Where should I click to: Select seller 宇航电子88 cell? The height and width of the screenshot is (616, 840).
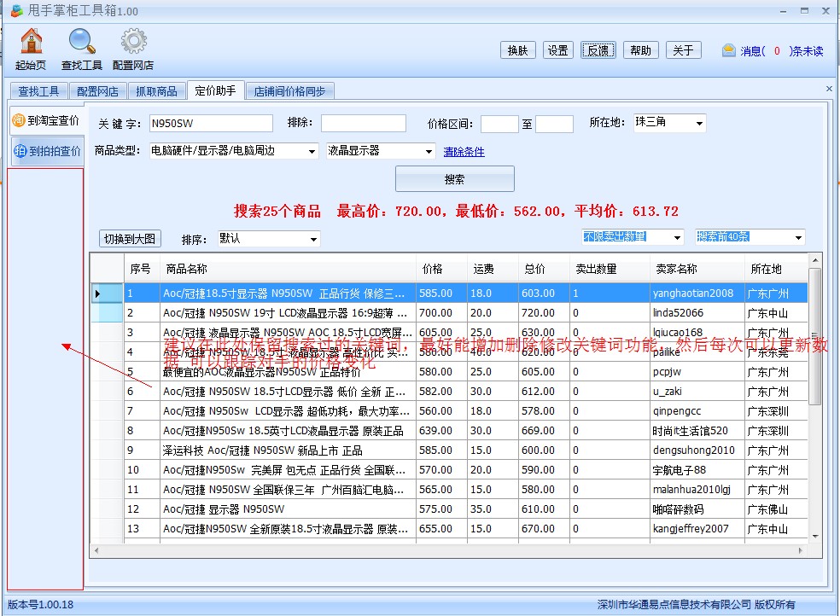pos(697,470)
